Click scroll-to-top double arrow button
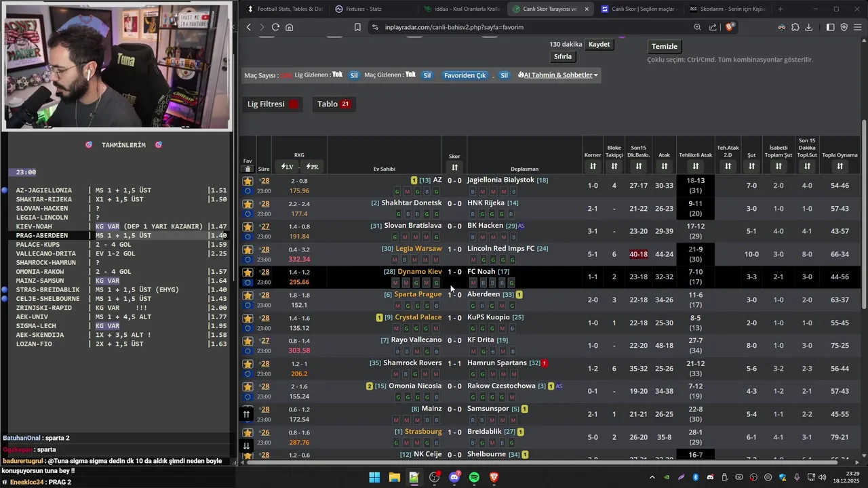Screen dimensions: 868x488 point(246,414)
